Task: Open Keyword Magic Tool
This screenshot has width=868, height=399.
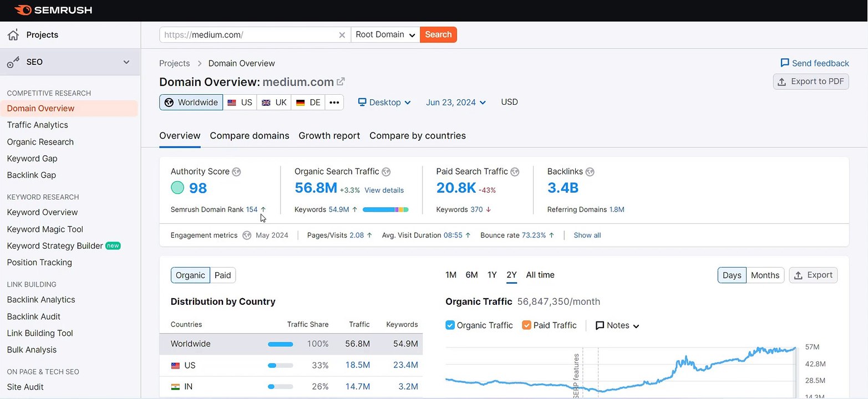Action: tap(45, 229)
